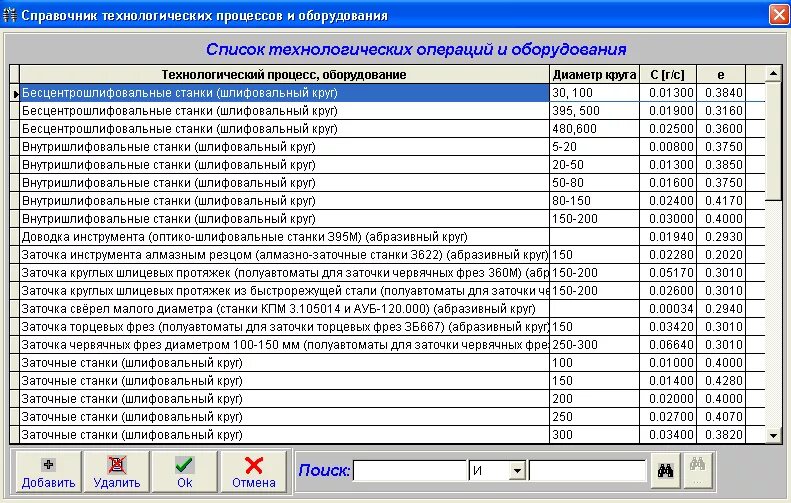Click the Диаметр круга column header

[x=594, y=75]
